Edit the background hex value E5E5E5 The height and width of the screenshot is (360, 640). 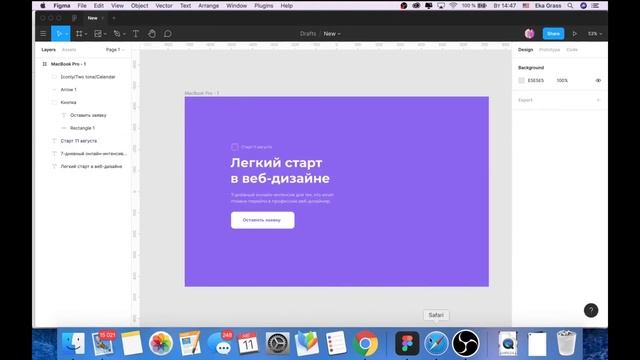tap(536, 80)
